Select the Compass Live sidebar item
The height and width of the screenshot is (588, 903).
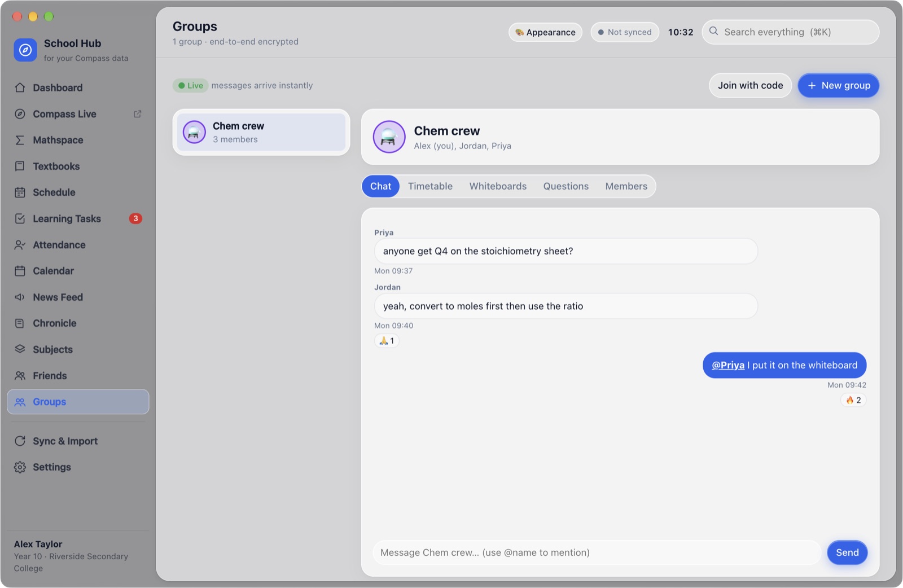[78, 114]
